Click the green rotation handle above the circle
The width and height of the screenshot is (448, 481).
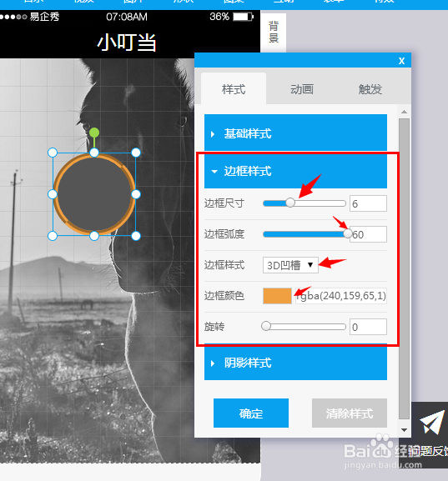pyautogui.click(x=94, y=133)
